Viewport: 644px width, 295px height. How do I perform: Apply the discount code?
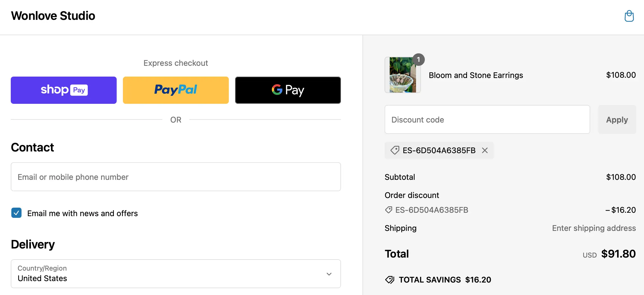click(x=617, y=120)
